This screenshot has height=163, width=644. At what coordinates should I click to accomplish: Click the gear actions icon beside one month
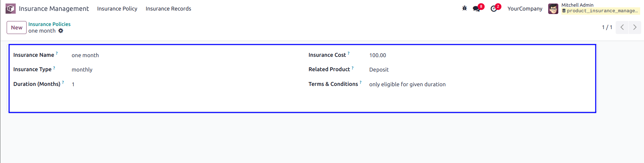61,31
